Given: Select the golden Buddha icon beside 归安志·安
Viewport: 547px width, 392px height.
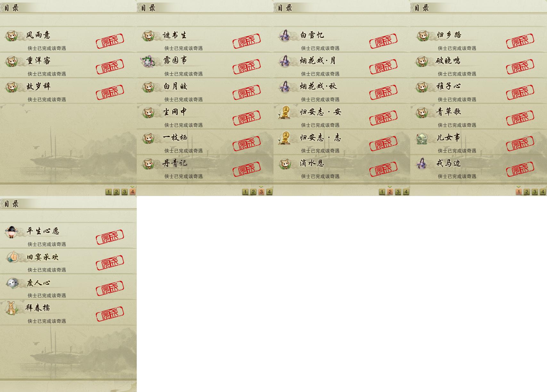Looking at the screenshot, I should pos(284,112).
